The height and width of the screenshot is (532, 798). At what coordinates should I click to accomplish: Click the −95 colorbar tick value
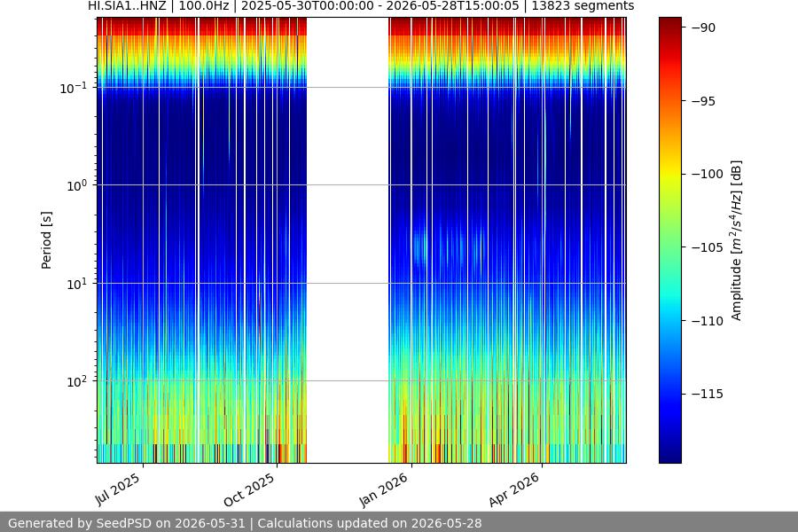(703, 101)
